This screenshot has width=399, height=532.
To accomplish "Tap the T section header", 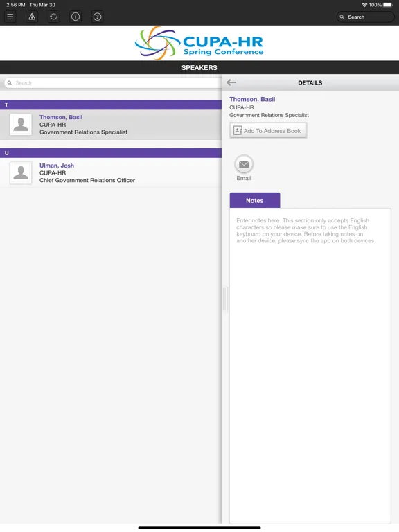I will click(111, 105).
